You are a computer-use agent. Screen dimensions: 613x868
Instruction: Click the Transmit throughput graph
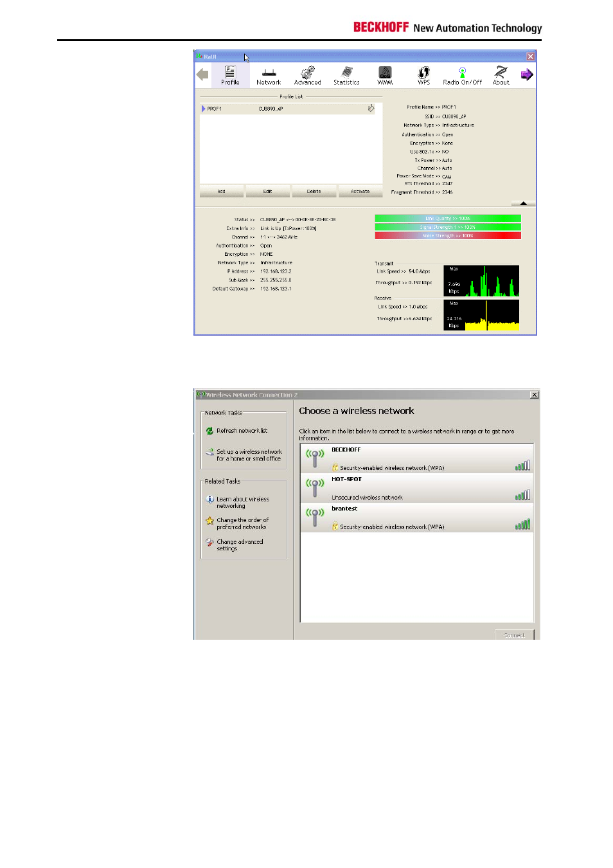481,280
